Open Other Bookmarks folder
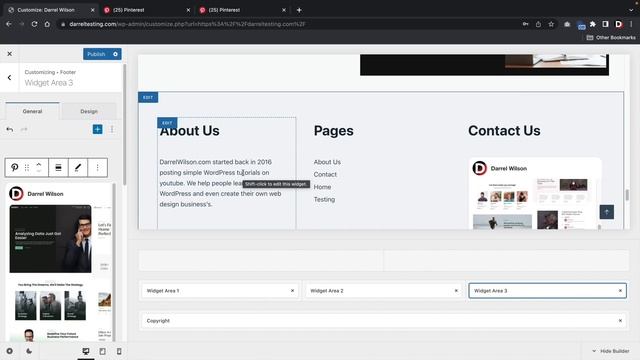 [611, 37]
